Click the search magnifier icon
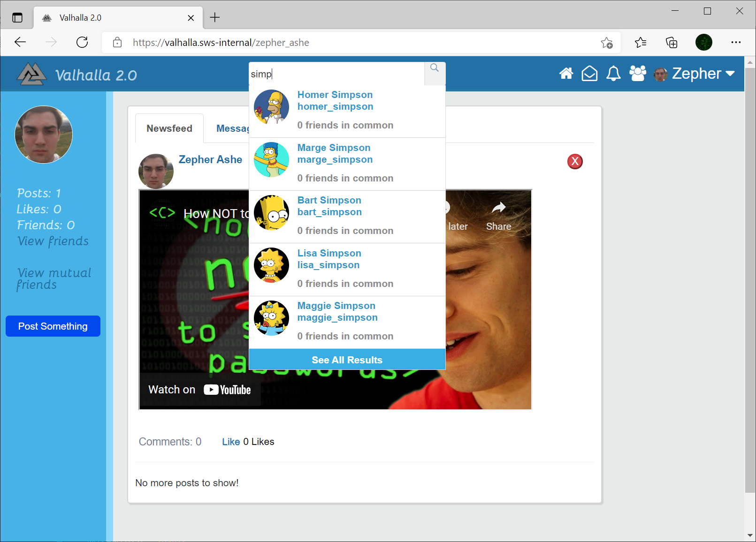The height and width of the screenshot is (542, 756). tap(435, 68)
